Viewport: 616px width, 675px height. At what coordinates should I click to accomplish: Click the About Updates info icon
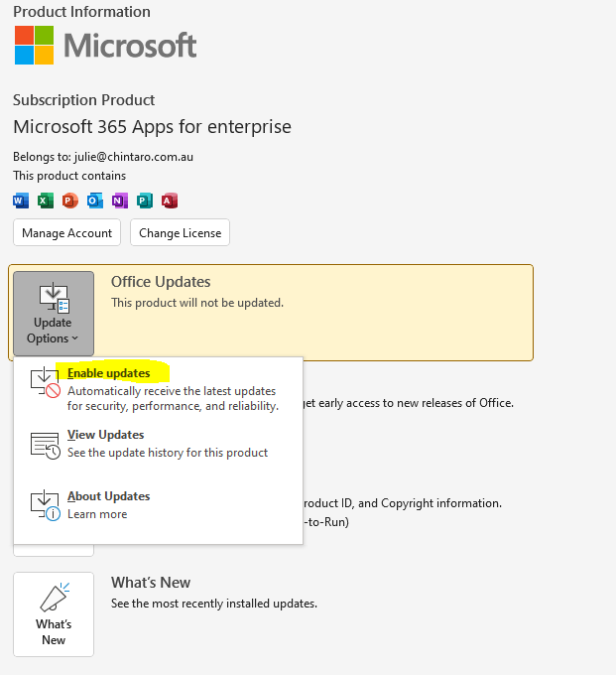point(46,505)
